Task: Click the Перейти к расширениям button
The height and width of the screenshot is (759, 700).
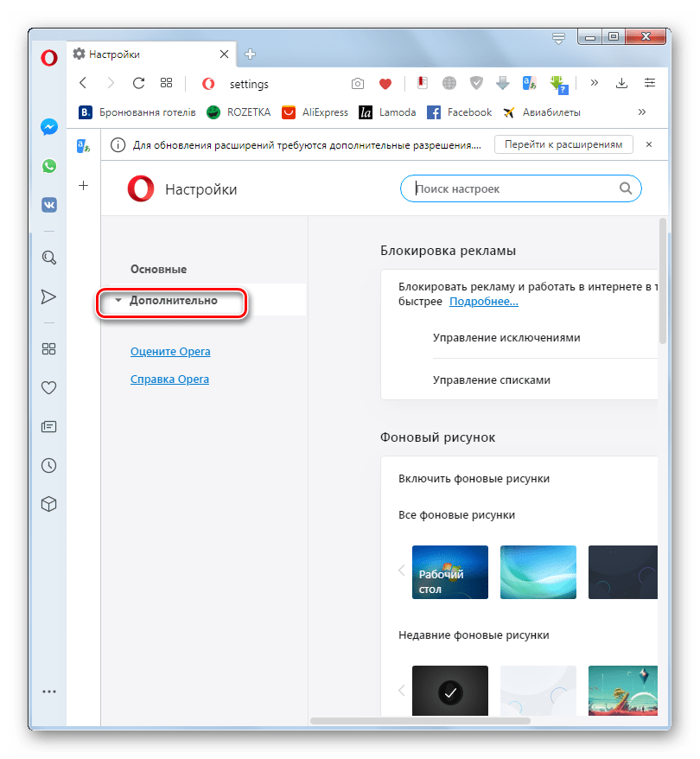Action: pyautogui.click(x=563, y=144)
